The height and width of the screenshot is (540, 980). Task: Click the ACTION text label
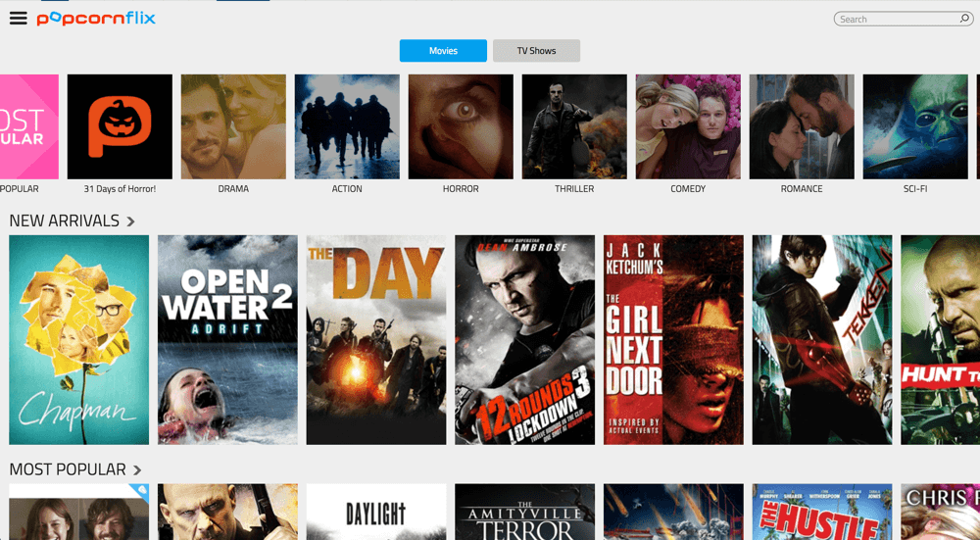pyautogui.click(x=347, y=189)
